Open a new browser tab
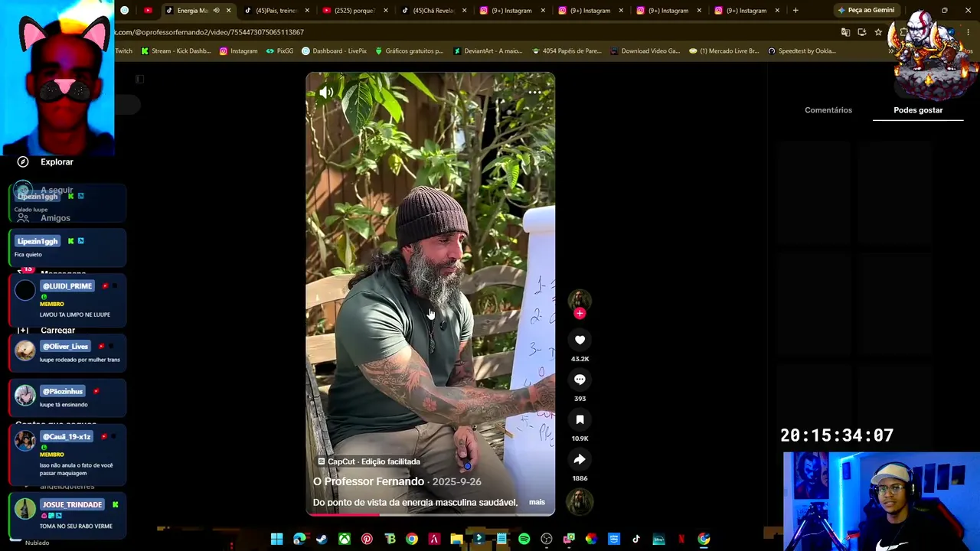Image resolution: width=980 pixels, height=551 pixels. coord(795,11)
